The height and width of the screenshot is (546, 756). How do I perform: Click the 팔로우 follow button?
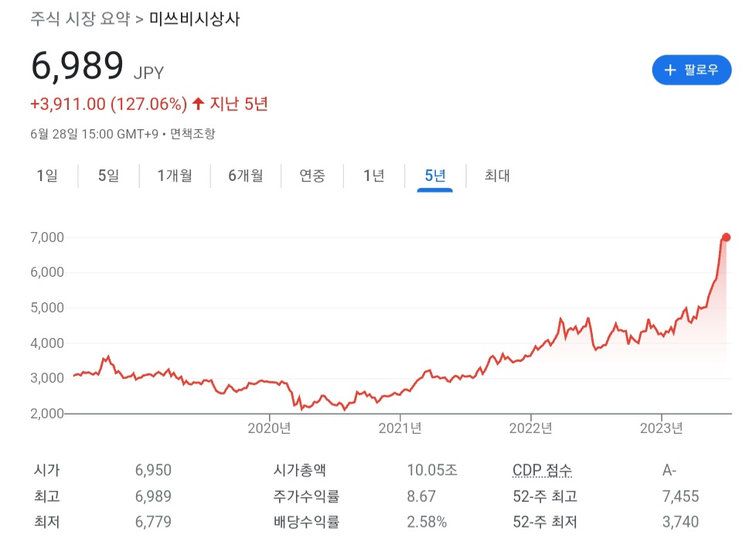pyautogui.click(x=691, y=70)
